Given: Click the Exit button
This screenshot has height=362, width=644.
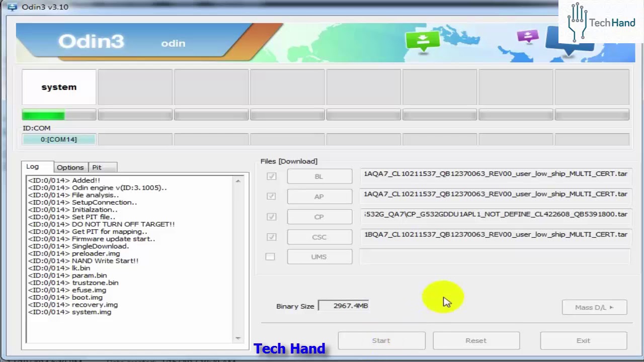Looking at the screenshot, I should click(584, 340).
